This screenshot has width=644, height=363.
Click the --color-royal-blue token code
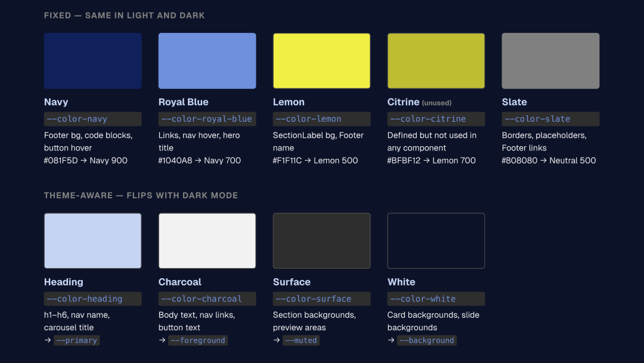(x=207, y=119)
